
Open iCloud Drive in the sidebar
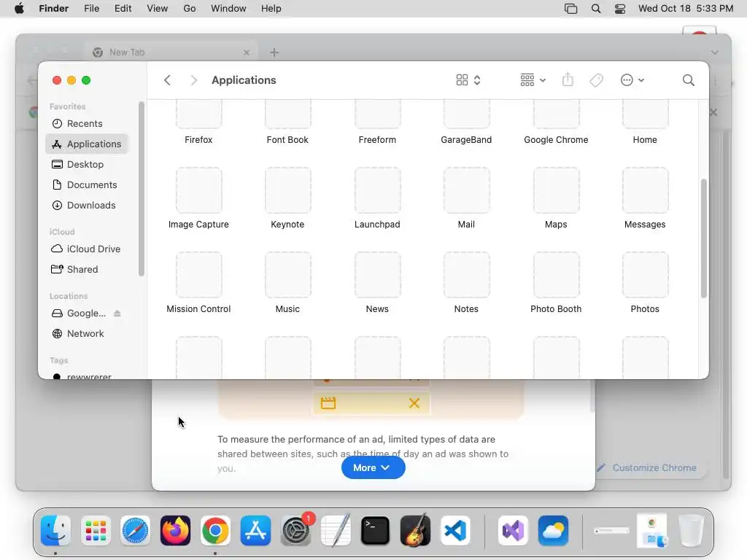[x=87, y=249]
